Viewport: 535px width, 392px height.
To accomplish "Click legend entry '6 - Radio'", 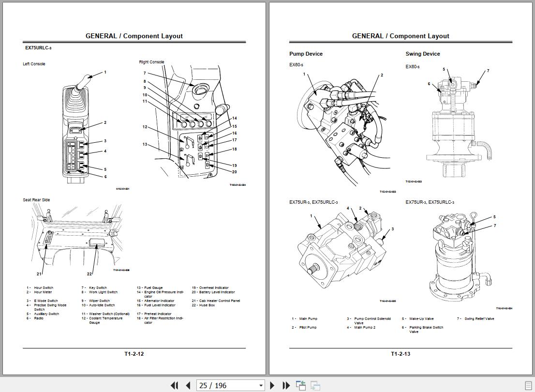I will click(35, 318).
